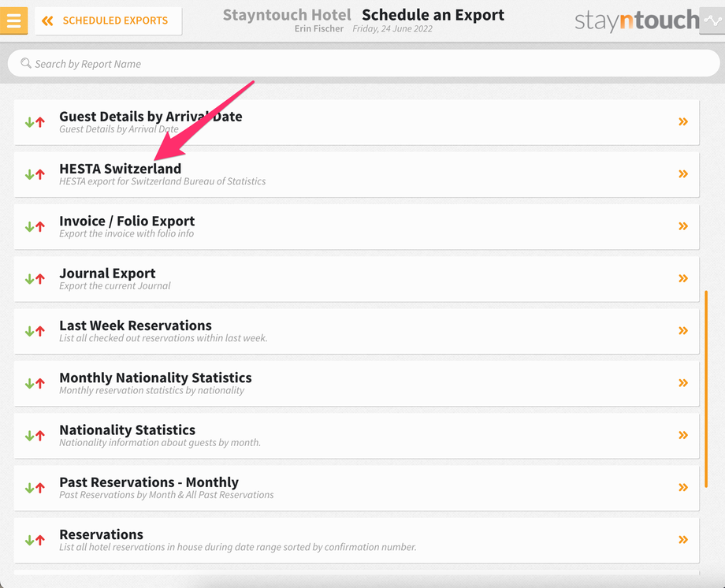
Task: Click the export arrows icon for Guest Details by Arrival Date
Action: tap(35, 122)
